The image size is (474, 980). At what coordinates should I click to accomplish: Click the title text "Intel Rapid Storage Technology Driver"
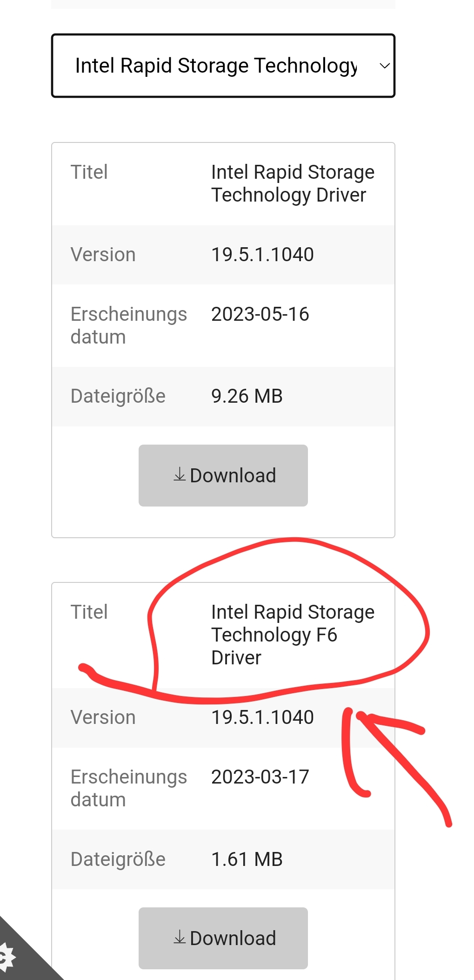[292, 183]
